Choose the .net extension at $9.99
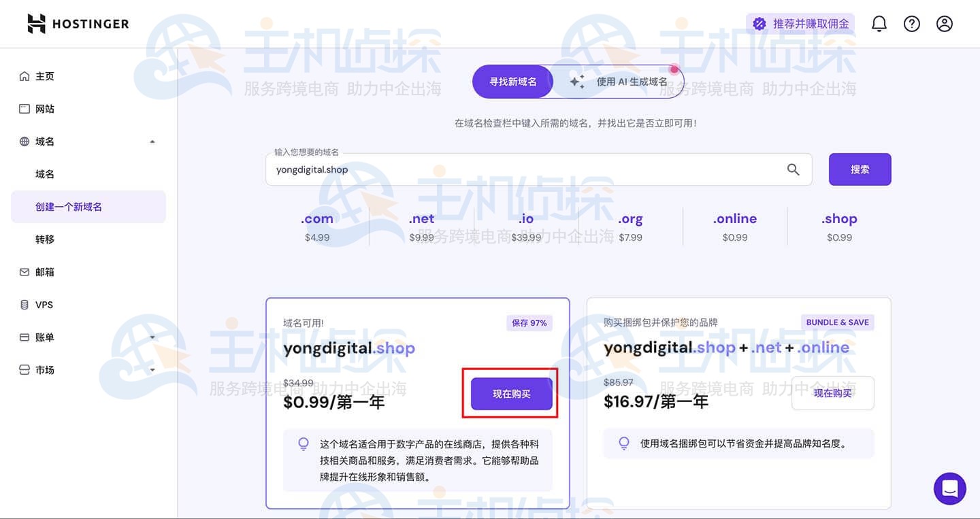980x519 pixels. point(421,227)
